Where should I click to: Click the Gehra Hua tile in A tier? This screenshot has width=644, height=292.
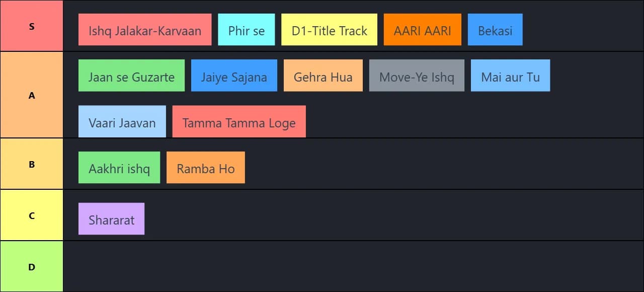point(323,76)
